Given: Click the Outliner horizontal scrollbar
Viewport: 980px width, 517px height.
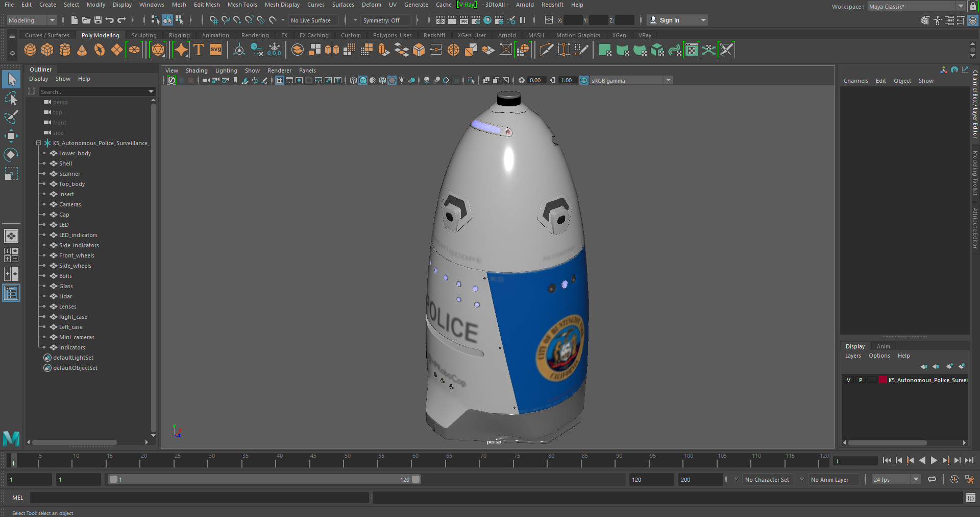Looking at the screenshot, I should [x=75, y=442].
